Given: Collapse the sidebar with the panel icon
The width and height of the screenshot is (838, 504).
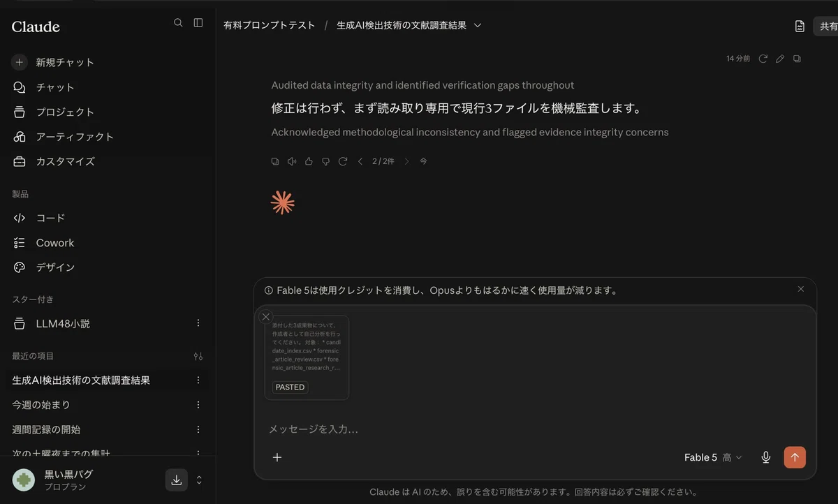Looking at the screenshot, I should (x=198, y=23).
